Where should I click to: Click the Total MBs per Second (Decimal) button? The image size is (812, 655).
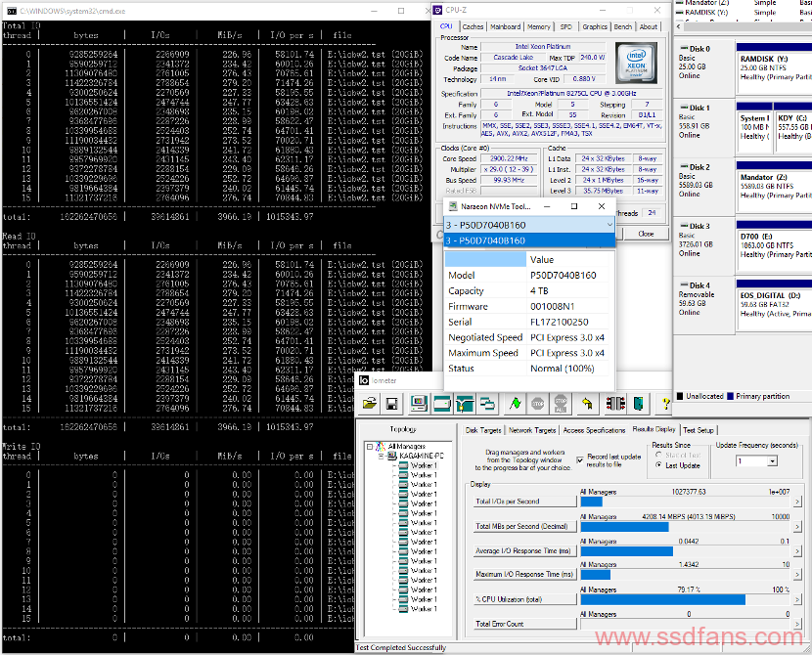(525, 526)
